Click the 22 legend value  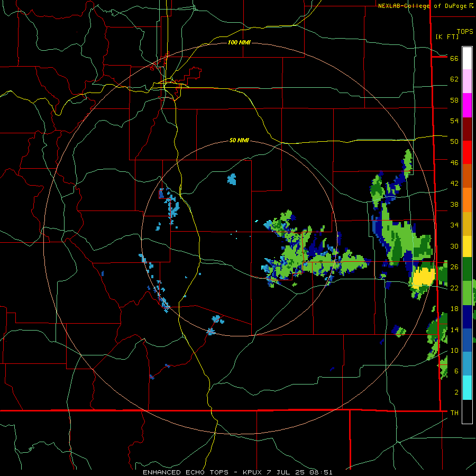pos(454,288)
